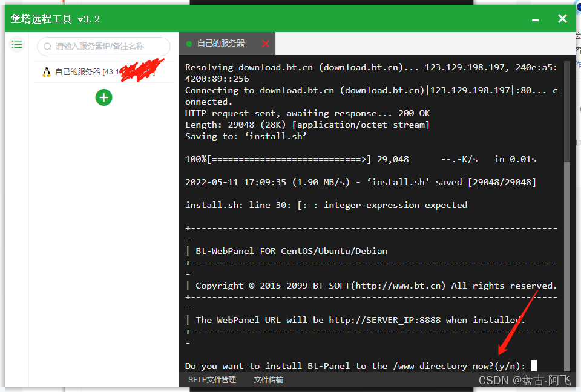This screenshot has height=392, width=581.
Task: Click the y/n install prompt line
Action: [x=355, y=366]
